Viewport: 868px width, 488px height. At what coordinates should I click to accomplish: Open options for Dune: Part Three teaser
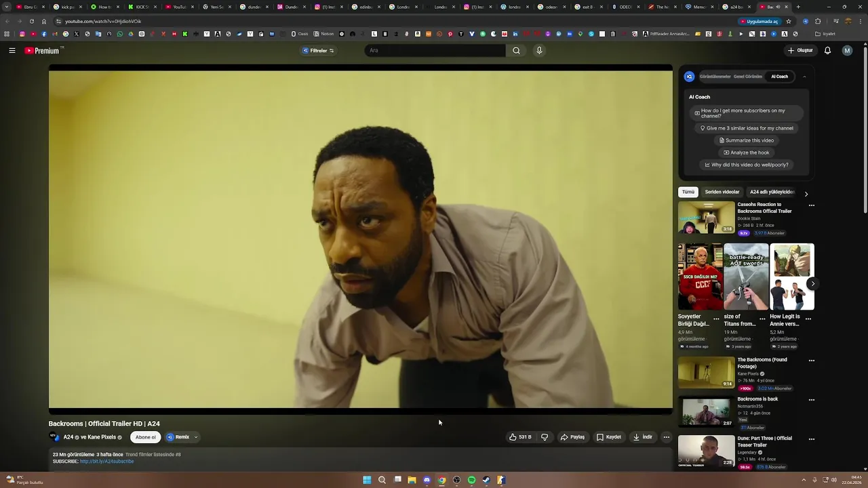tap(811, 439)
